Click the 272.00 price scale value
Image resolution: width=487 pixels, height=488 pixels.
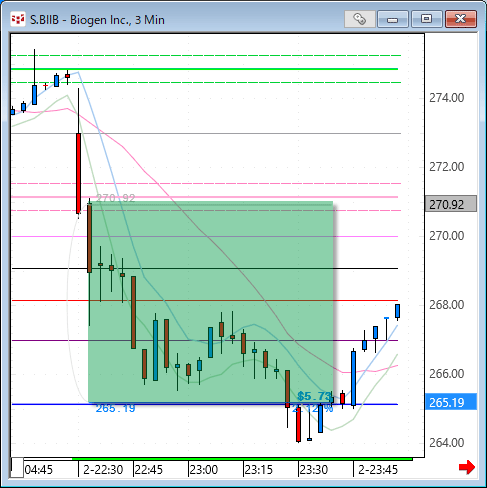[446, 167]
